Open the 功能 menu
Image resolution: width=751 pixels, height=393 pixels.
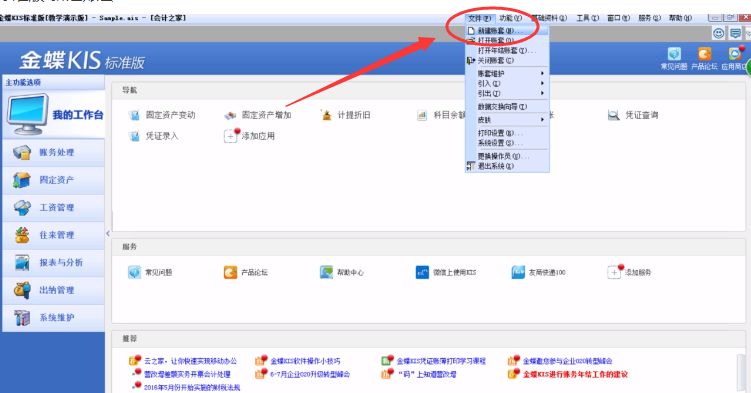[x=510, y=18]
